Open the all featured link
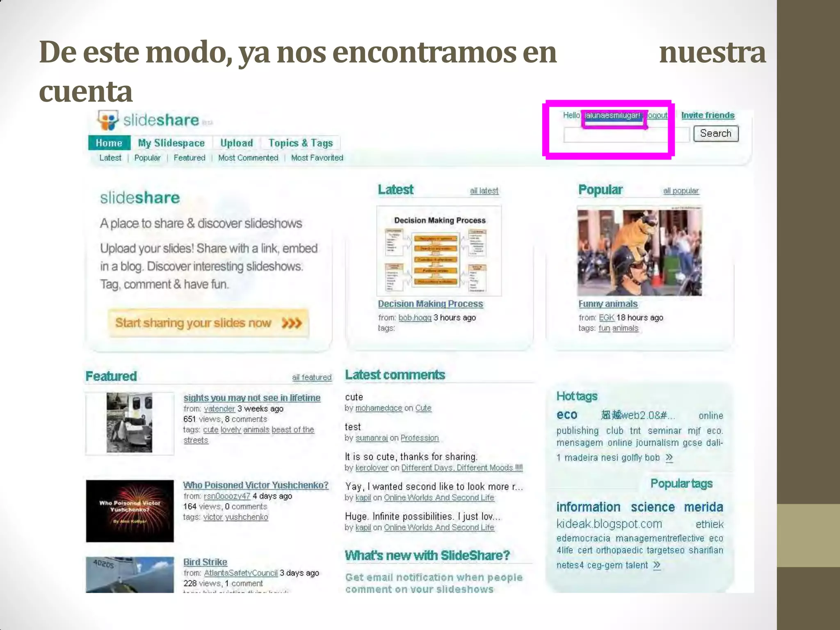This screenshot has height=630, width=840. [312, 377]
